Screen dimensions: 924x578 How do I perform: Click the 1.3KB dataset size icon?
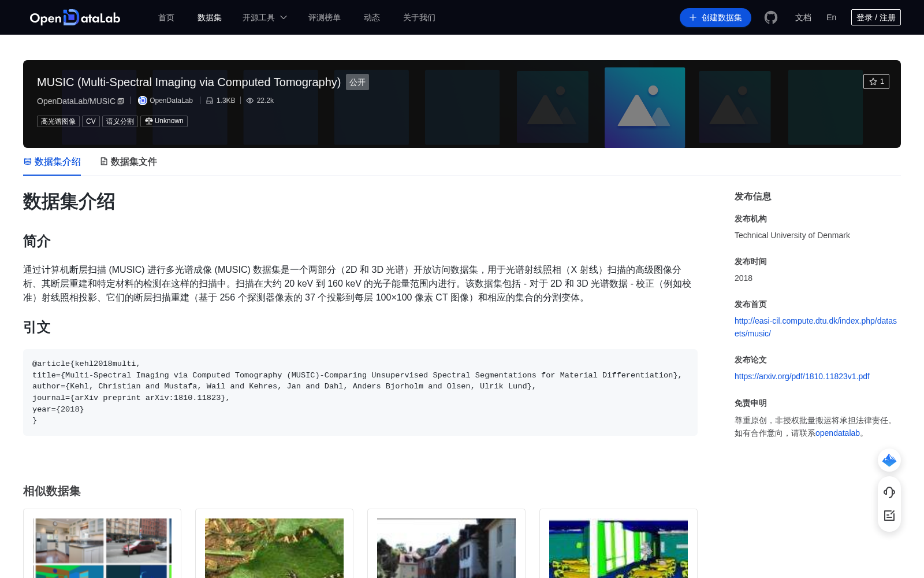click(x=210, y=101)
